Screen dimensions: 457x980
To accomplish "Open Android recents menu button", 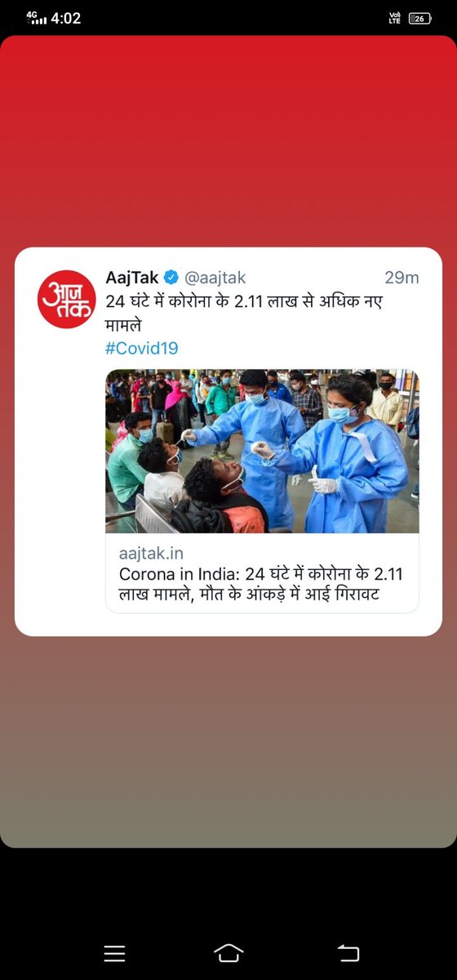I will pyautogui.click(x=114, y=953).
